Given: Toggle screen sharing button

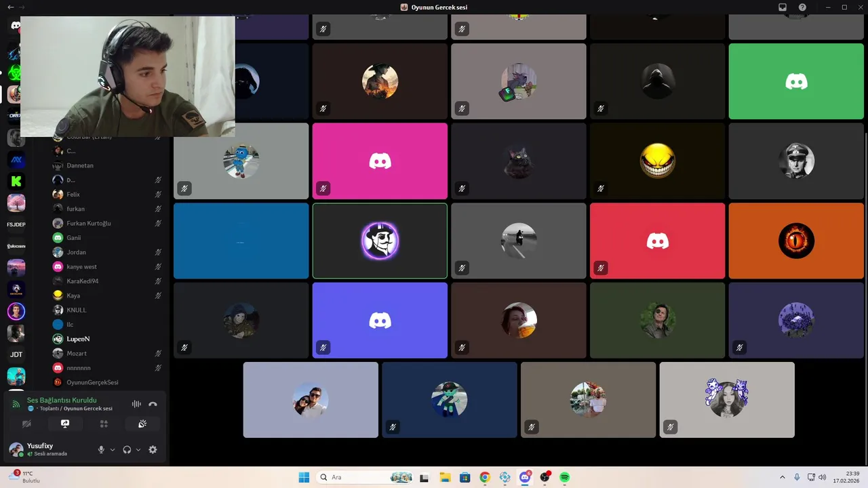Looking at the screenshot, I should tap(65, 424).
